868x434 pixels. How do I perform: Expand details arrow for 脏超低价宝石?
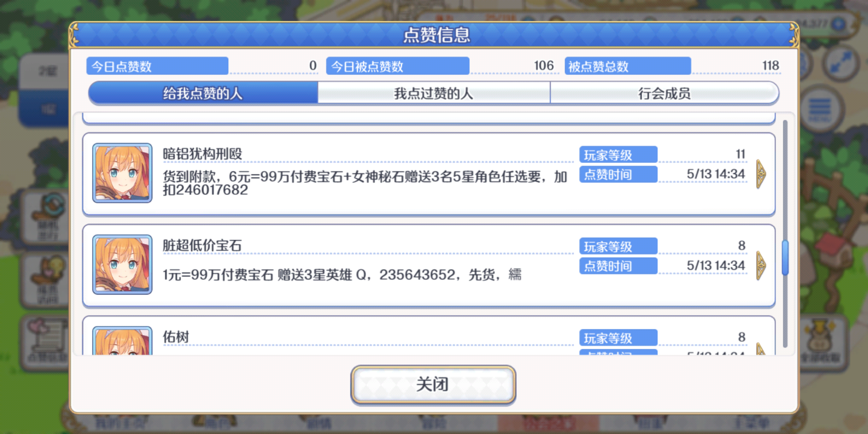tap(761, 265)
